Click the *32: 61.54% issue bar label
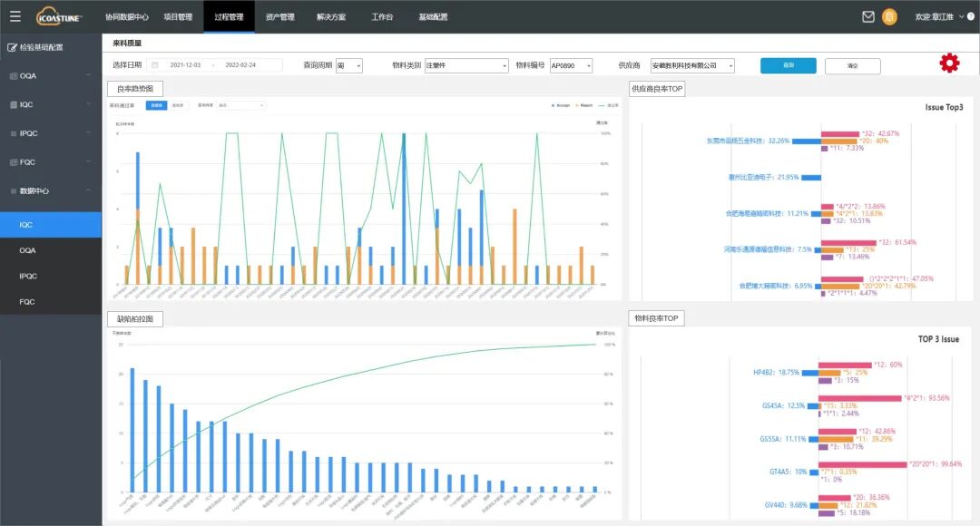 click(x=897, y=242)
